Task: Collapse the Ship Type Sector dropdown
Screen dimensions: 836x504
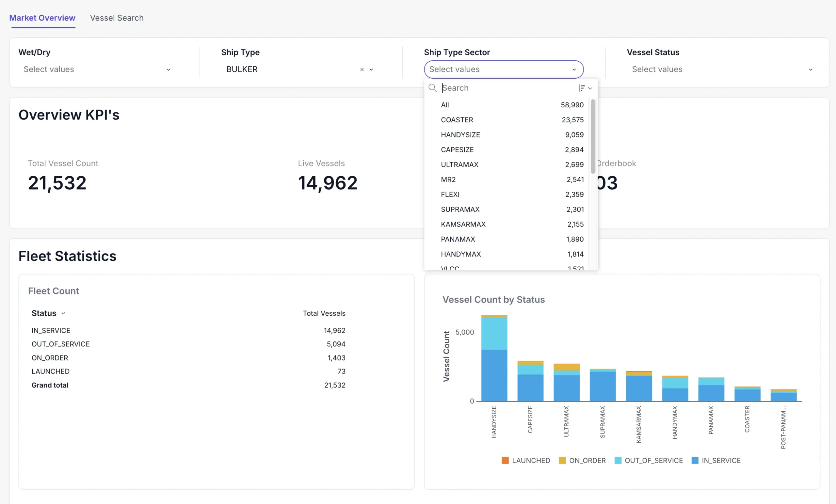Action: point(574,70)
